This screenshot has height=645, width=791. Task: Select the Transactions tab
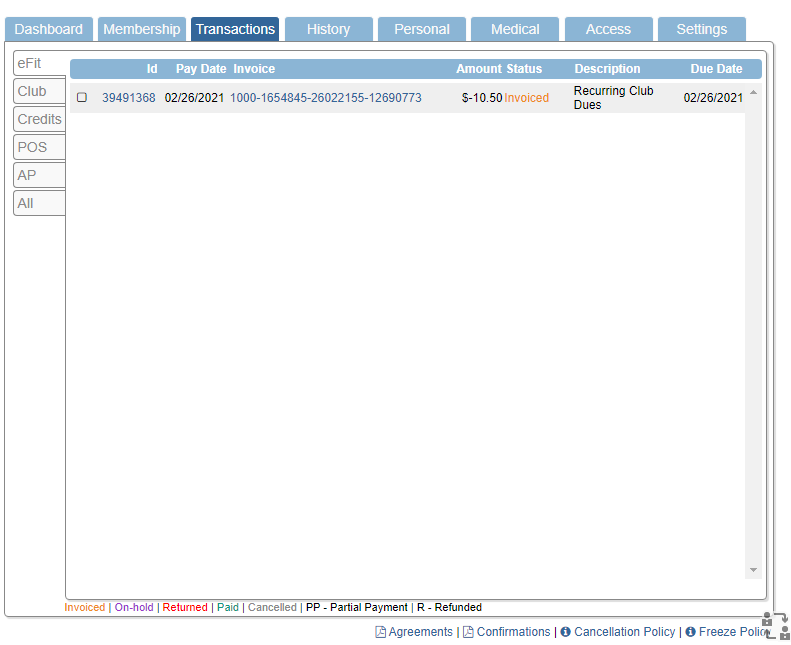pyautogui.click(x=235, y=29)
